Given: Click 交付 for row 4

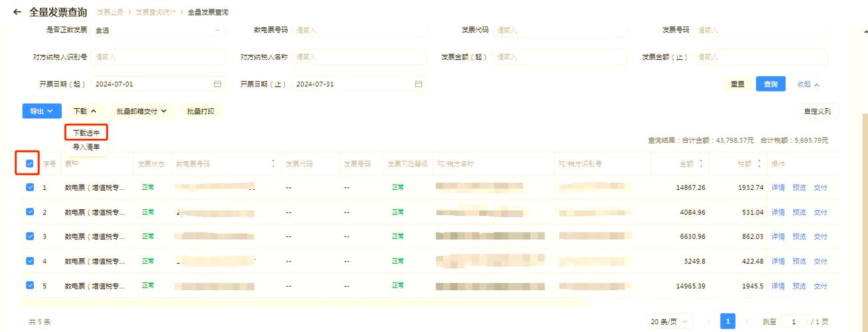Looking at the screenshot, I should click(x=820, y=262).
